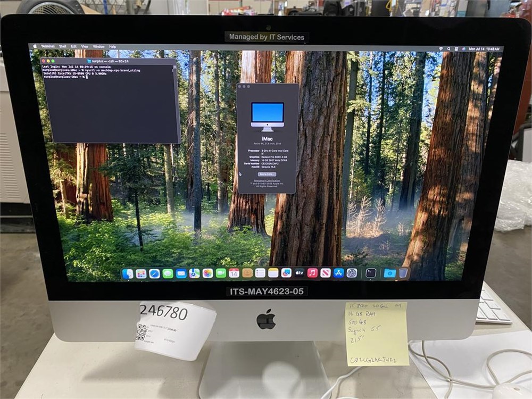Open the Photos app in dock
This screenshot has height=399, width=532.
pyautogui.click(x=207, y=273)
